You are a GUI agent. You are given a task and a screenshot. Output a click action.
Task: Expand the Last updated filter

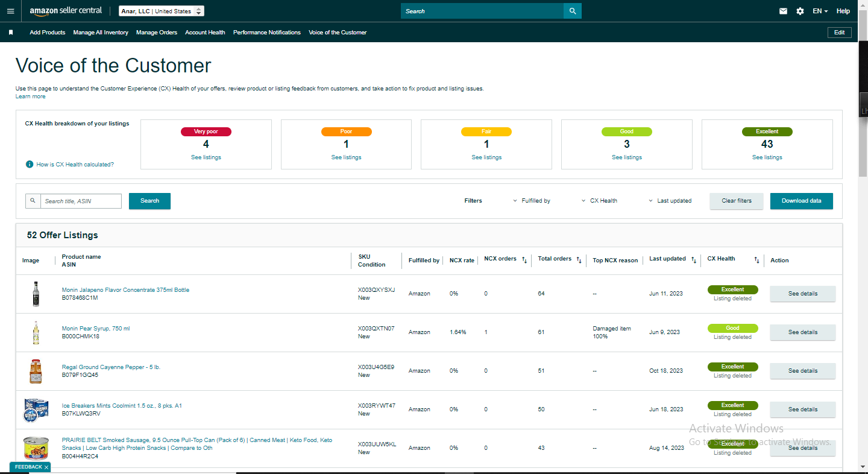click(670, 201)
